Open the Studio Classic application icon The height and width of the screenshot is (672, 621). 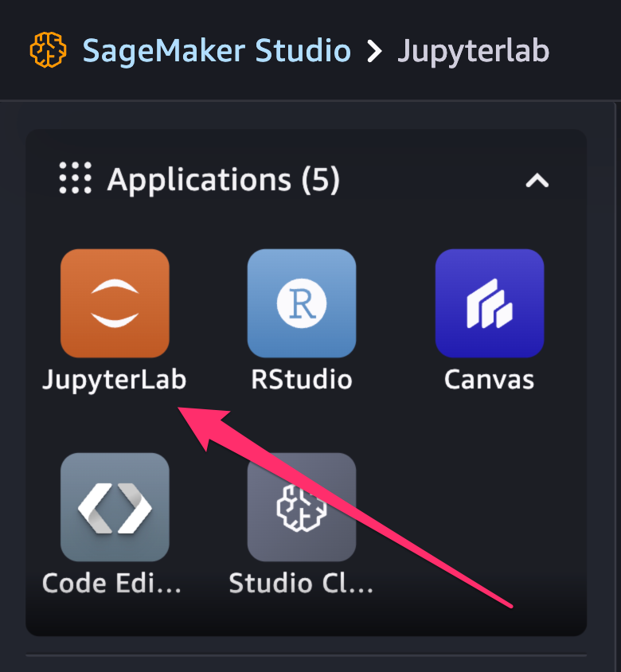click(302, 507)
